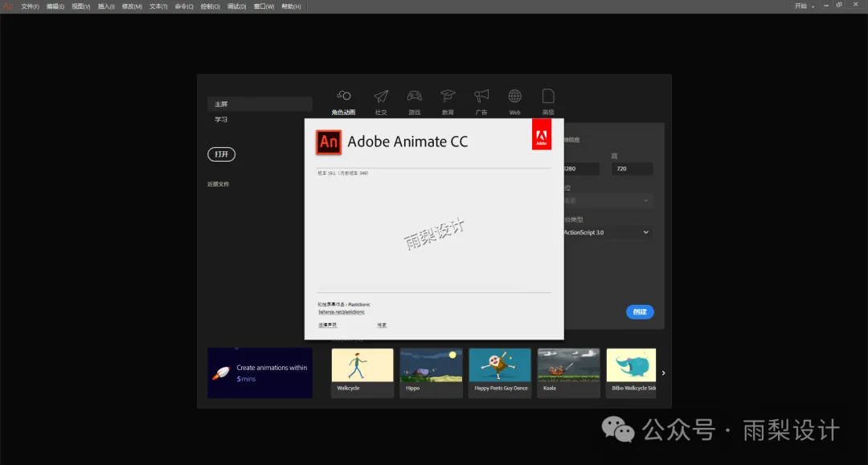Open the 命令(C) menu
Image resolution: width=868 pixels, height=465 pixels.
184,6
